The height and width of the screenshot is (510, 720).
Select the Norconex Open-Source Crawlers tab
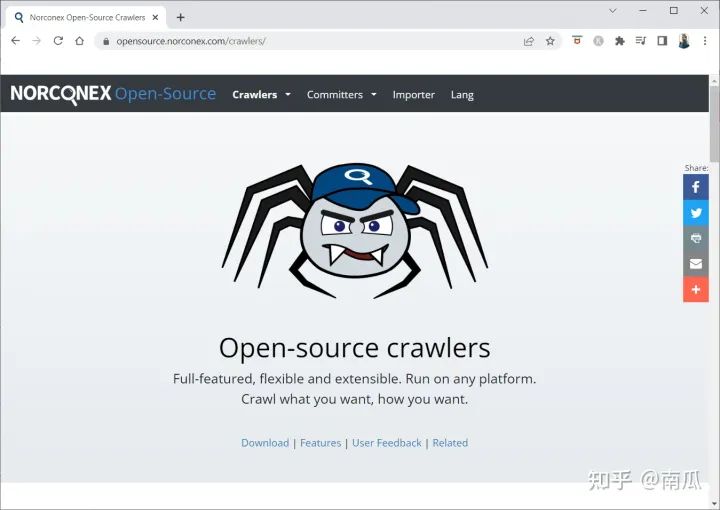tap(86, 17)
